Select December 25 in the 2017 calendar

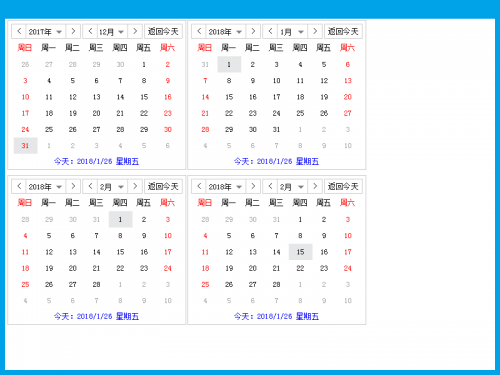[49, 129]
